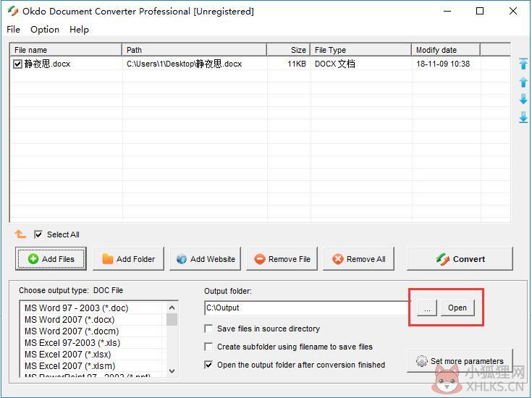This screenshot has height=398, width=532.
Task: Open the Option menu
Action: (x=45, y=30)
